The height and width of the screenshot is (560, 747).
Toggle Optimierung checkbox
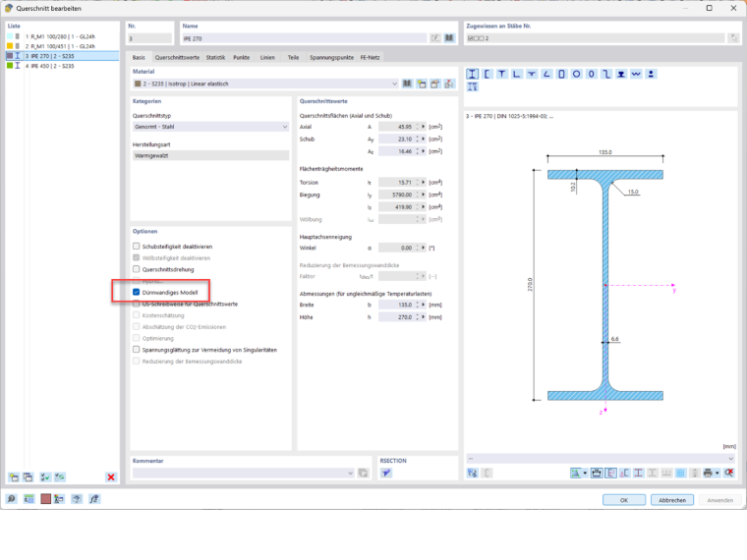click(x=137, y=338)
